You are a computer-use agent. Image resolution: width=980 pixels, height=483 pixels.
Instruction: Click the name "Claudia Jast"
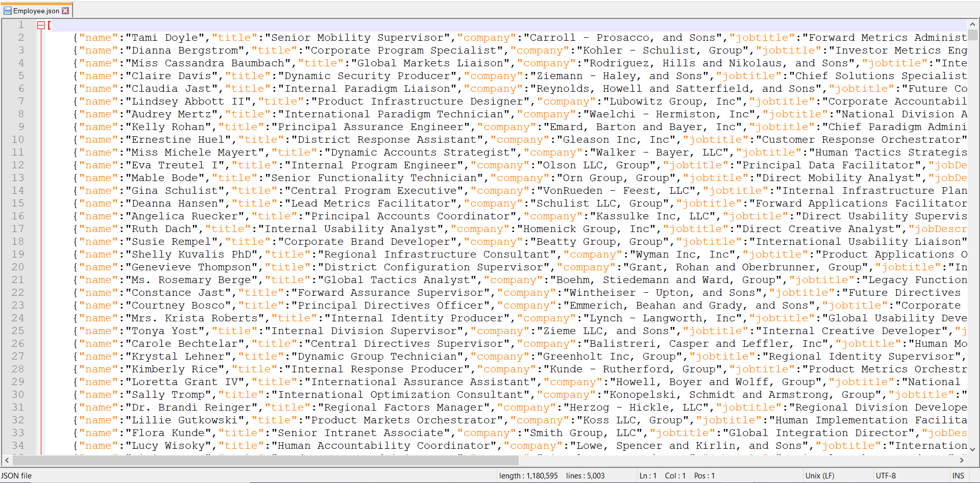(x=171, y=88)
